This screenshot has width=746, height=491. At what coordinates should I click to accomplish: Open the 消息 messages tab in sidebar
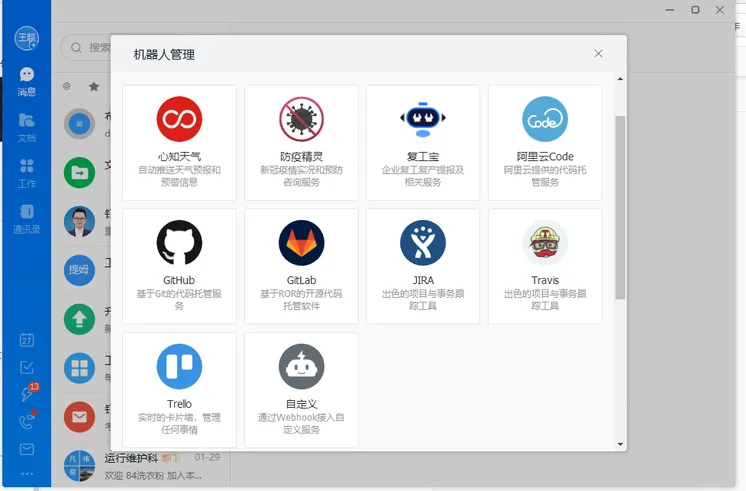click(27, 82)
